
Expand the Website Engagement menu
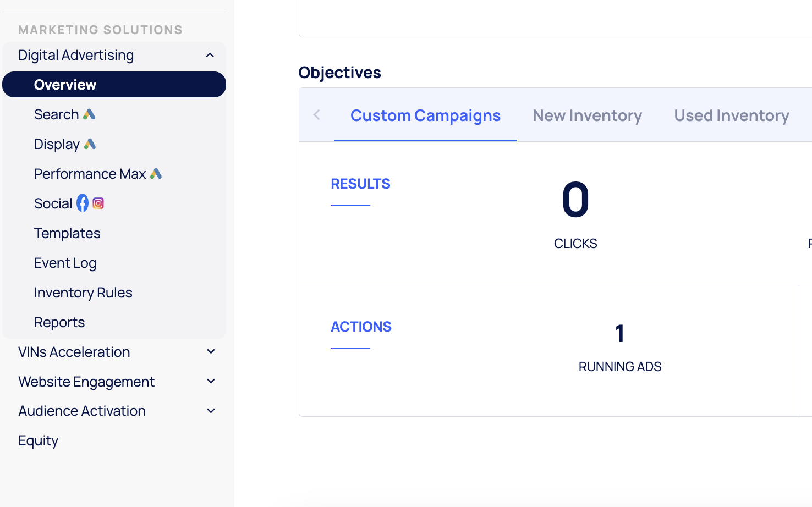(211, 382)
